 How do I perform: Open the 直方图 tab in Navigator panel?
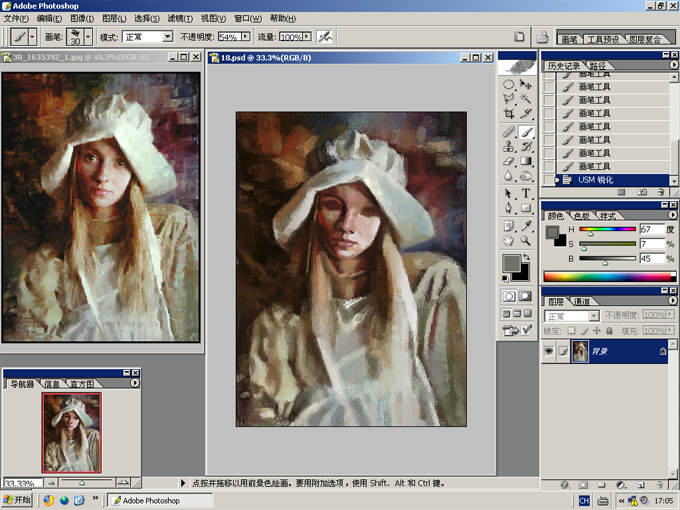click(x=82, y=384)
